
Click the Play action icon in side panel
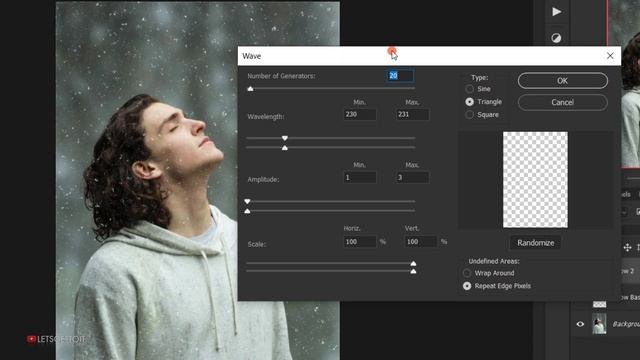[557, 12]
